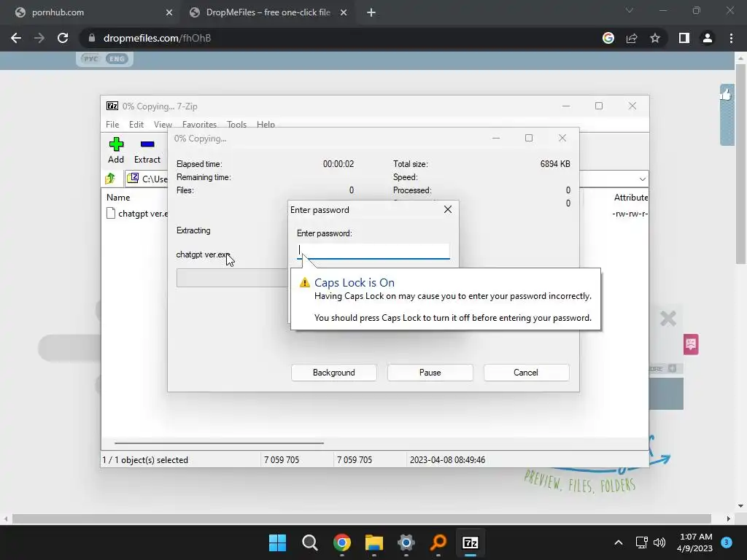Click the pink feedback icon on page
The width and height of the screenshot is (747, 560).
click(691, 344)
